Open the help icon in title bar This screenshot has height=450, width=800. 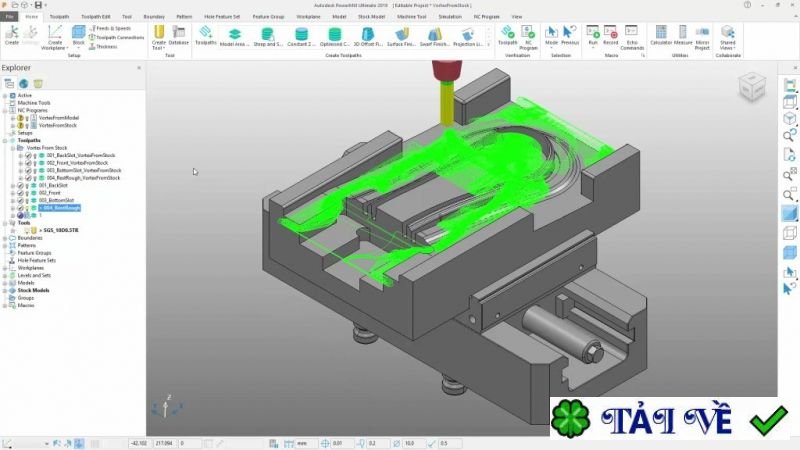[747, 5]
